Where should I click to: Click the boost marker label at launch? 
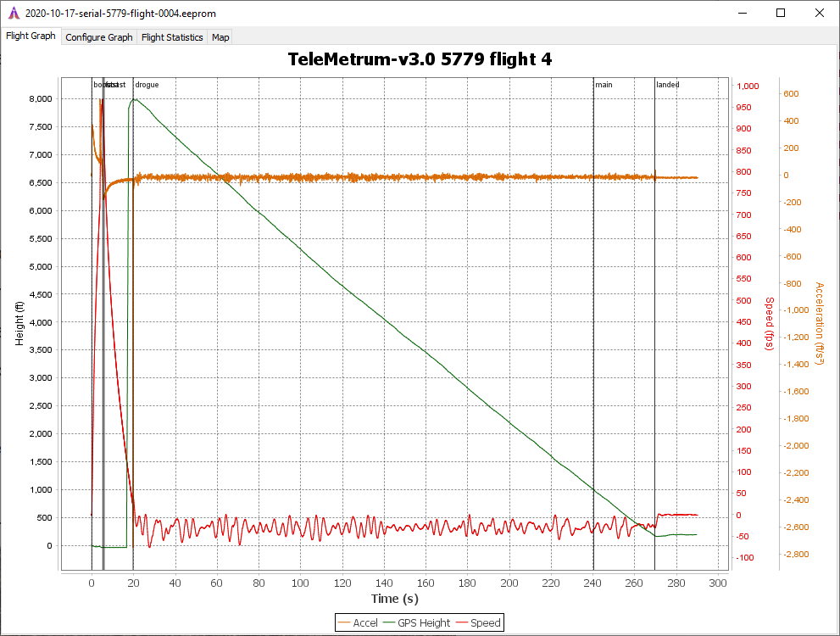click(102, 85)
